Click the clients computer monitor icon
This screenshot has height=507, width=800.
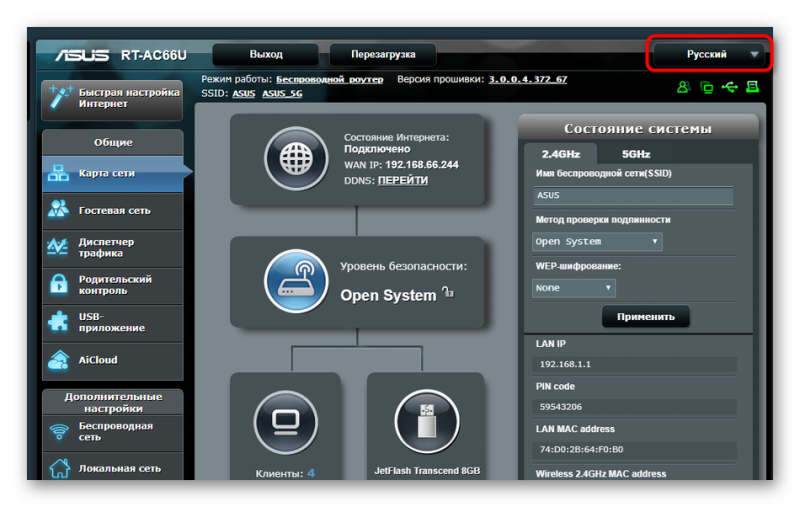286,422
